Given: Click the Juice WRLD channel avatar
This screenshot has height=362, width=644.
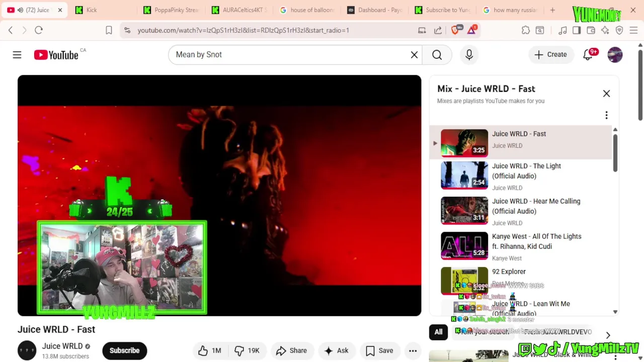Looking at the screenshot, I should pos(27,350).
